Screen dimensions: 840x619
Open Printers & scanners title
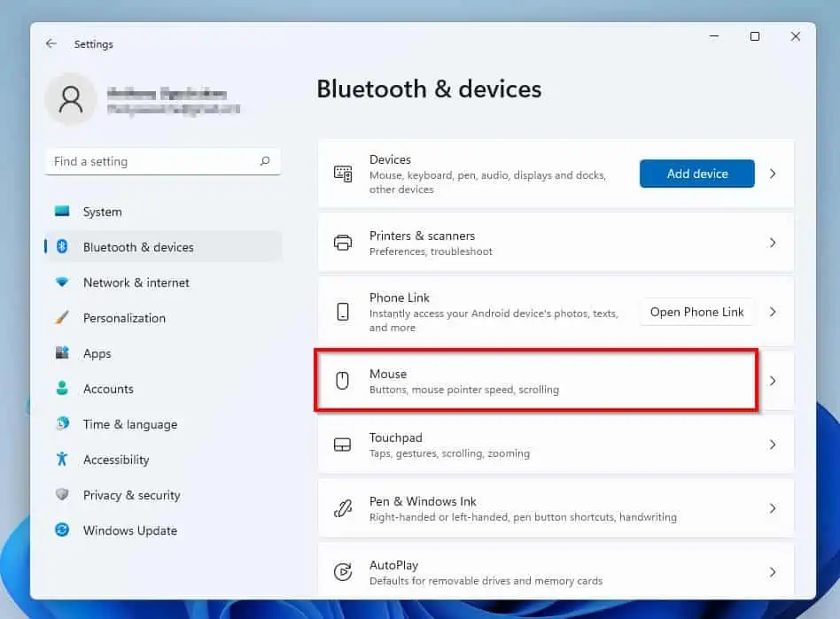click(422, 236)
